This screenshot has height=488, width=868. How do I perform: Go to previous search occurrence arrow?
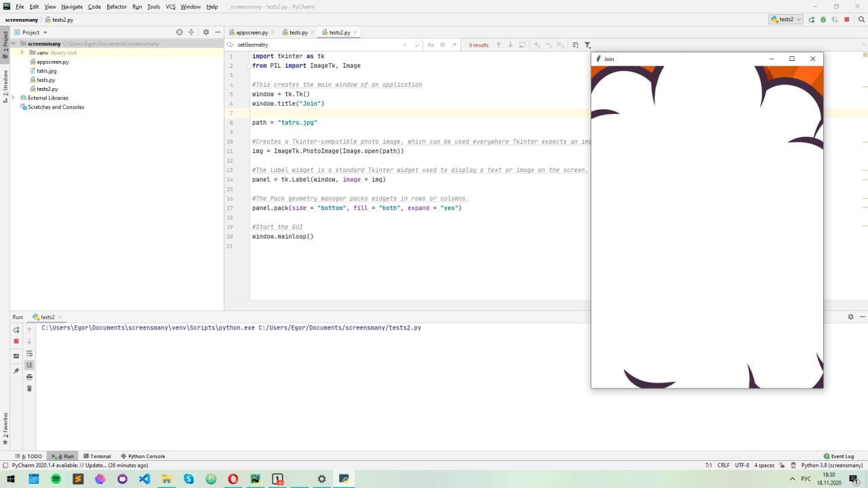point(498,45)
